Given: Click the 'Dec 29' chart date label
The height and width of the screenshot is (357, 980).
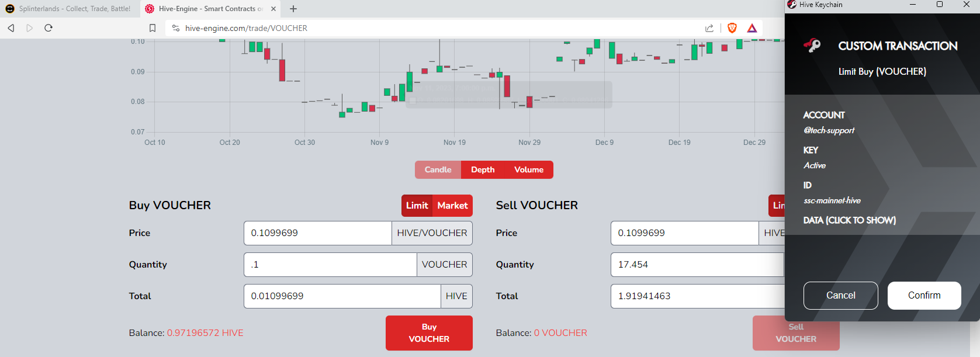Looking at the screenshot, I should tap(754, 143).
